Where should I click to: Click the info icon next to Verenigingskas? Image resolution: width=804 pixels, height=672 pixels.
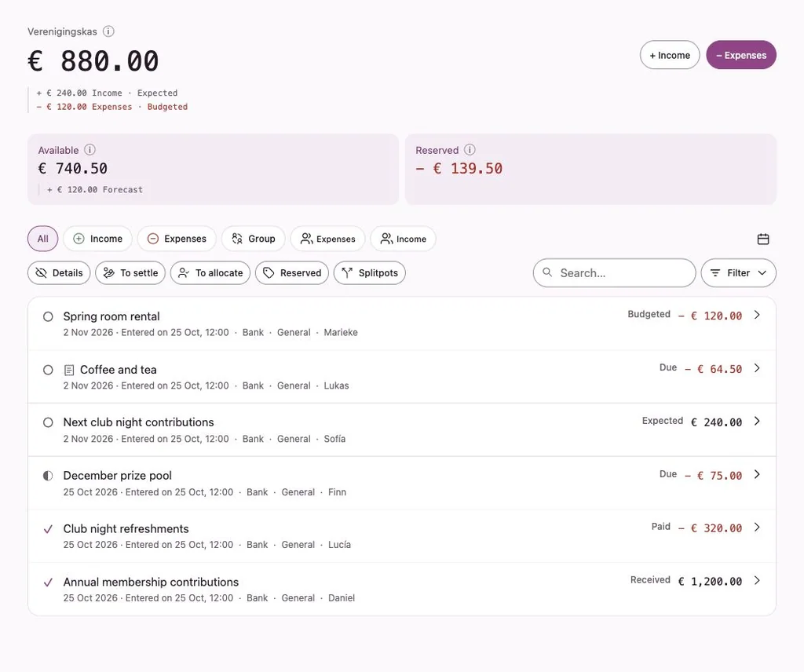[108, 31]
